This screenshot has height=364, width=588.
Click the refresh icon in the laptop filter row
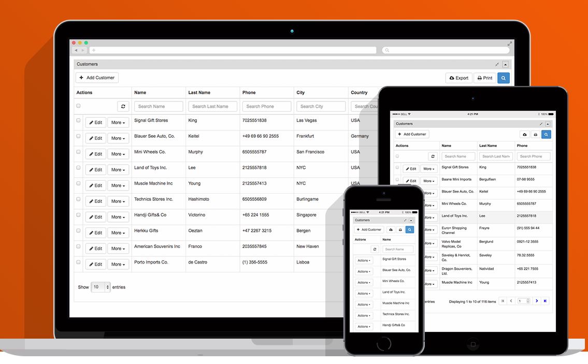point(123,107)
